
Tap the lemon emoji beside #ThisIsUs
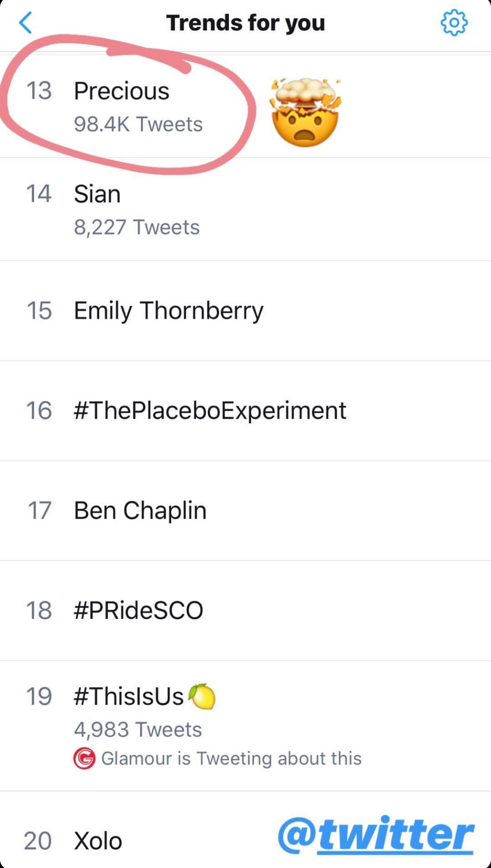pos(202,696)
